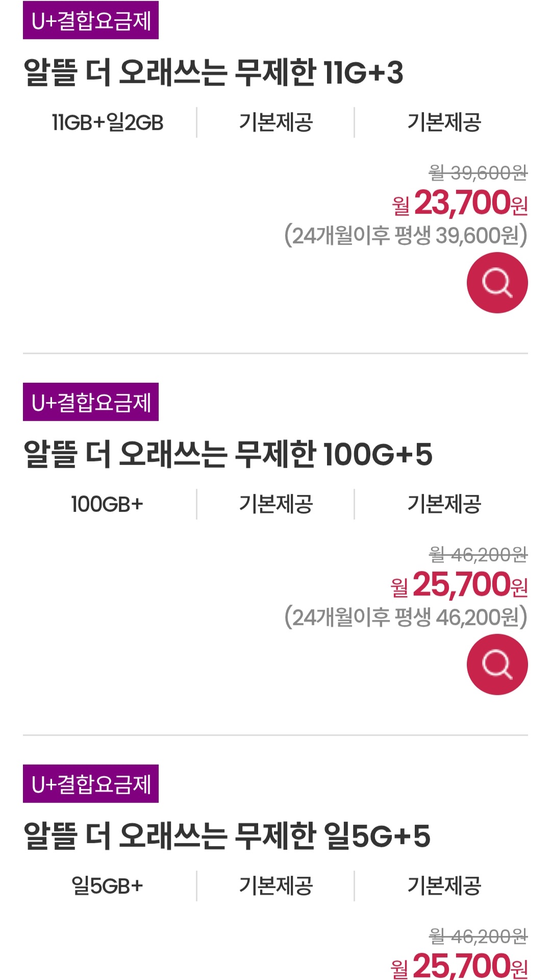Image resolution: width=551 pixels, height=980 pixels.
Task: Select the 알뜰 더 오래쓰는 무제한 일5G+5 plan title
Action: click(x=227, y=836)
